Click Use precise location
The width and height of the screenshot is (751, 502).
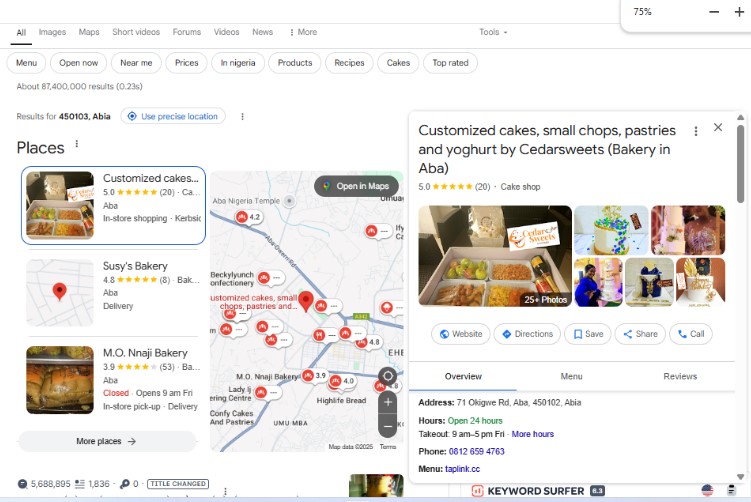tap(173, 116)
